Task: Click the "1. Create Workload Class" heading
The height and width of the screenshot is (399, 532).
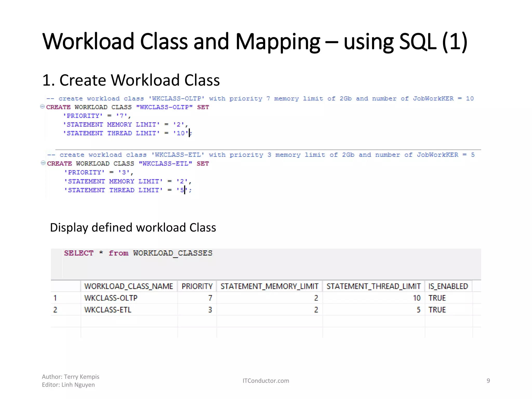Action: (131, 80)
